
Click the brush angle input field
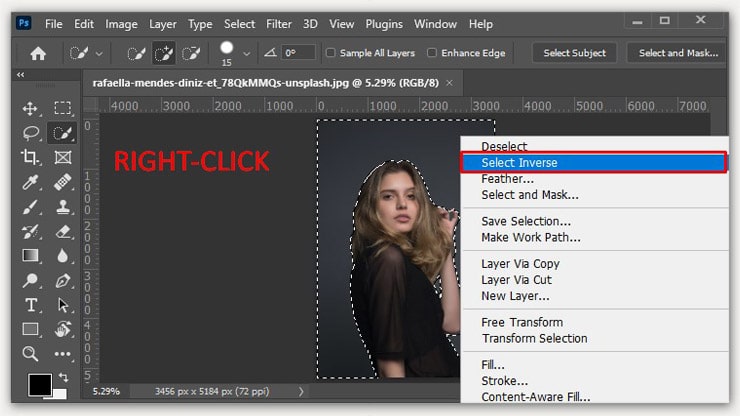pos(296,53)
